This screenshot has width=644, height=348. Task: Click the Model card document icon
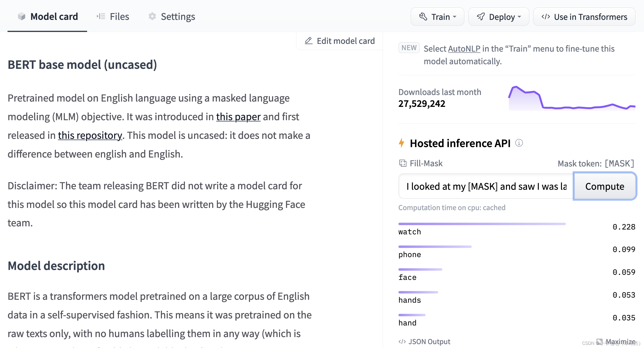pyautogui.click(x=21, y=16)
